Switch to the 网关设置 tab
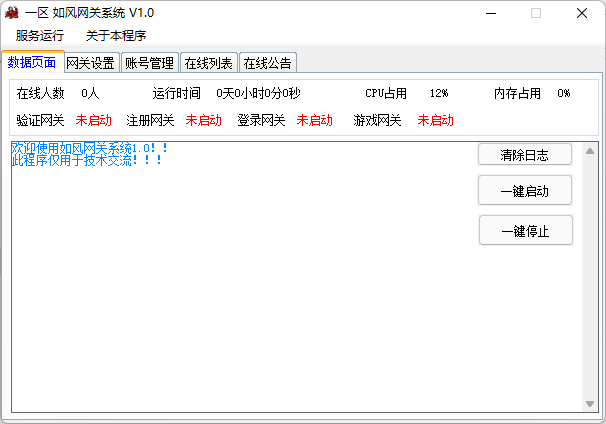The image size is (606, 424). (90, 63)
